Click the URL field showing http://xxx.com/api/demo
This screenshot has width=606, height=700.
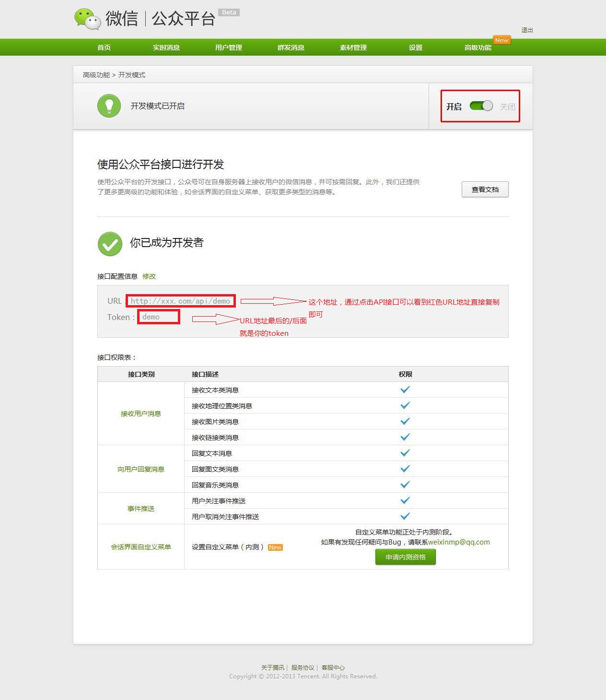181,301
